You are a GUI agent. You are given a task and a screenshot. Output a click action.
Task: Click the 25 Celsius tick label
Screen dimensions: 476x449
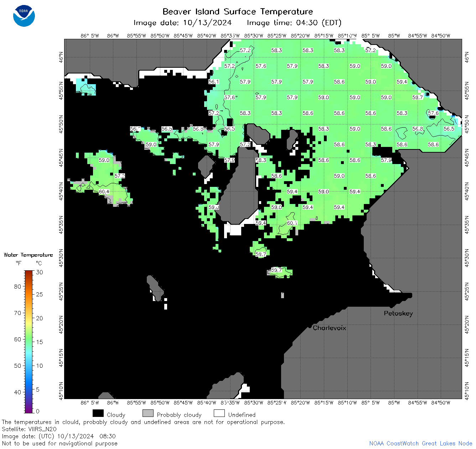pos(40,295)
